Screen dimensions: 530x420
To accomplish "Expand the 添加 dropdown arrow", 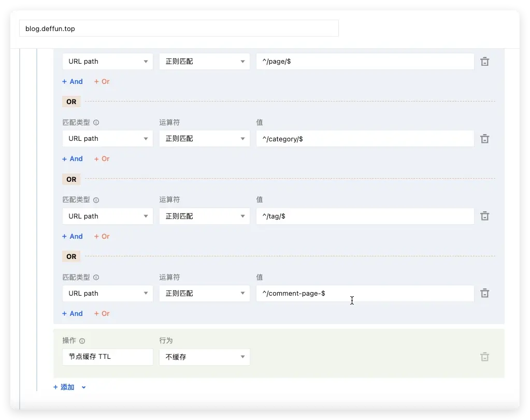I will [x=83, y=387].
